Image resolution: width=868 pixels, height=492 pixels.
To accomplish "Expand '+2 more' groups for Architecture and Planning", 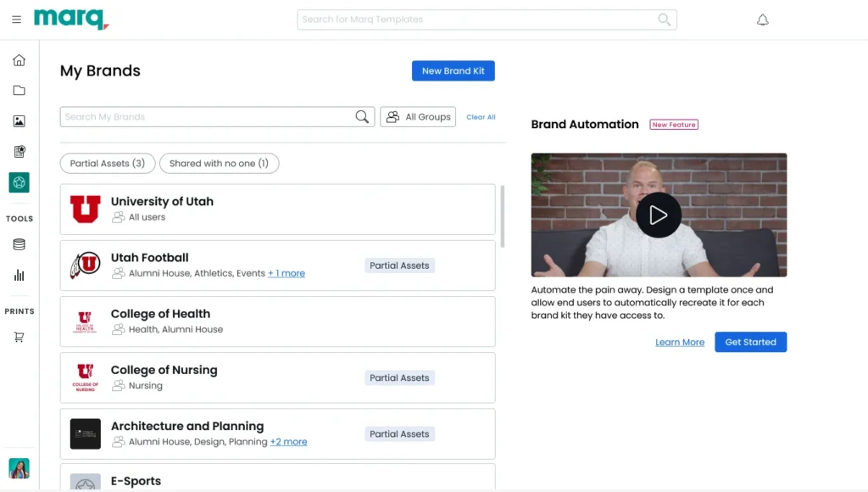I will (288, 442).
